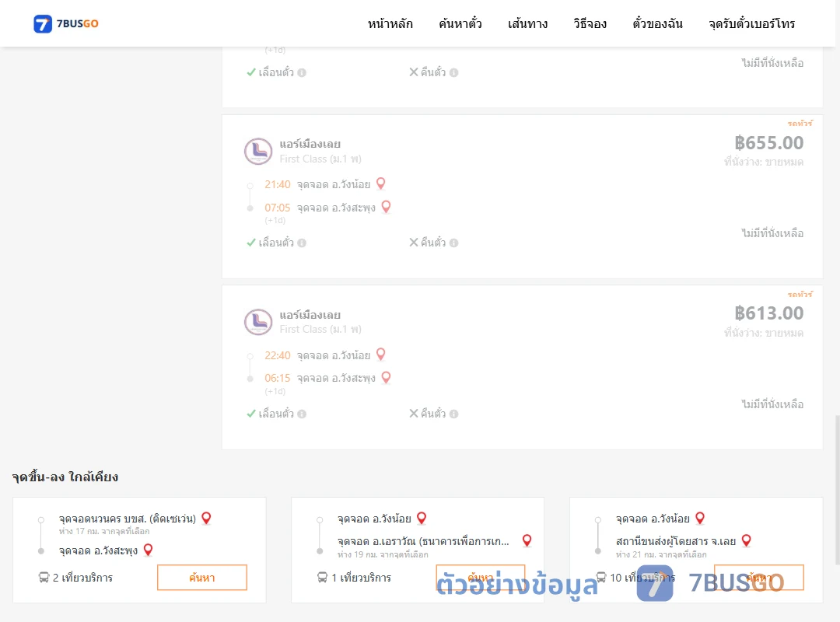
Task: Open ตั๋วของฉัน in the navigation
Action: click(x=657, y=23)
